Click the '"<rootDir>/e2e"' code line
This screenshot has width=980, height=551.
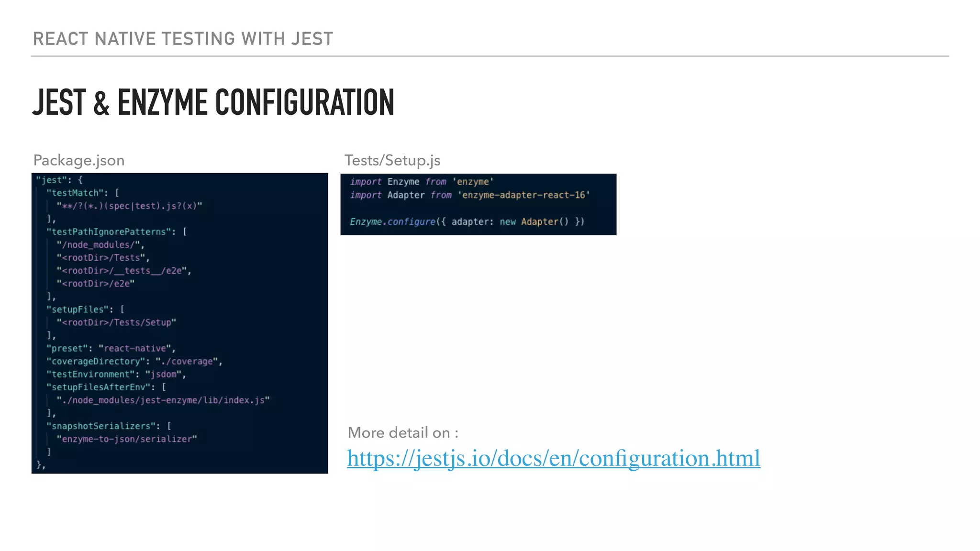point(96,283)
